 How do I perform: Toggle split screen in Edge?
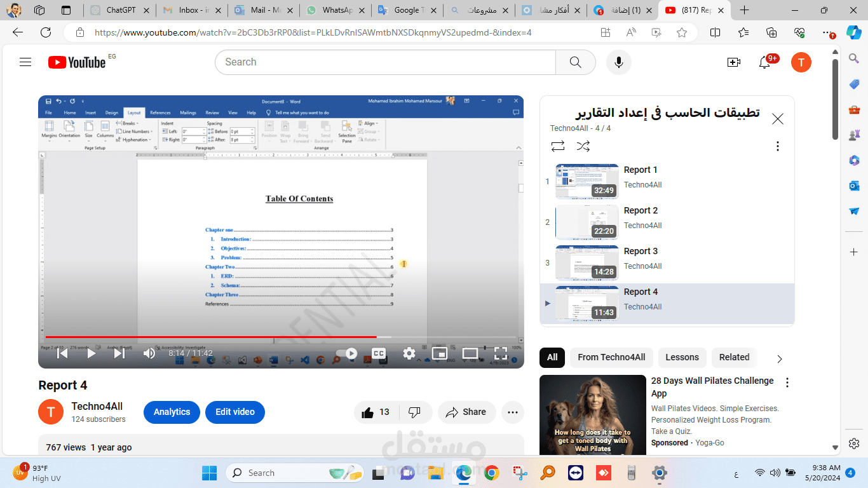point(715,33)
